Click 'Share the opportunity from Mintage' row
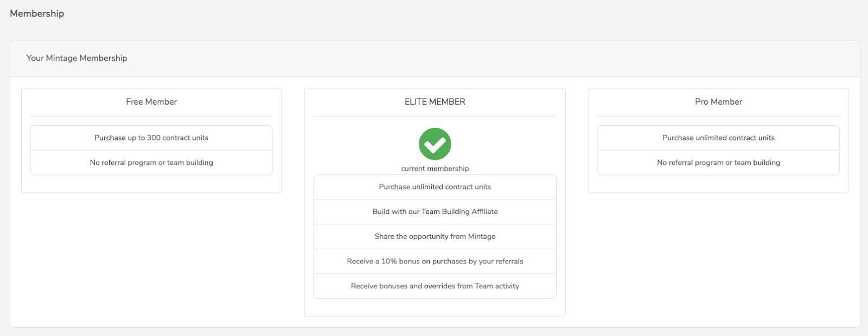This screenshot has height=336, width=868. coord(435,237)
